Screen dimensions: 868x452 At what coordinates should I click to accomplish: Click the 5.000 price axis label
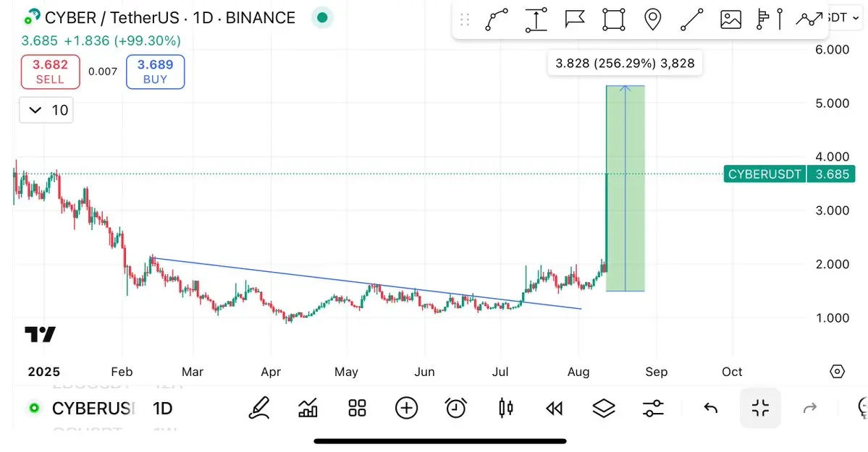(x=832, y=103)
